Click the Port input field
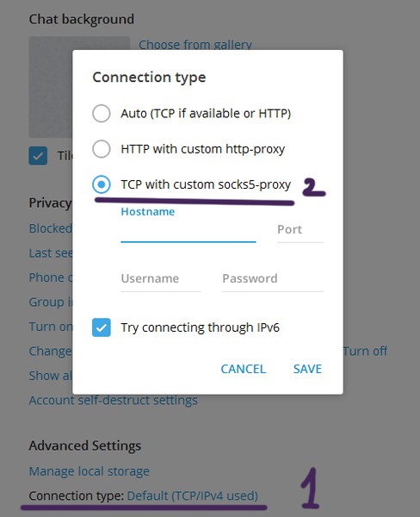420x517 pixels. pyautogui.click(x=300, y=231)
